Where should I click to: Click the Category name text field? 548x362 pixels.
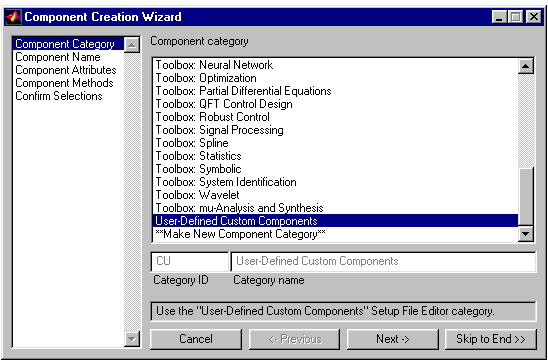tap(383, 261)
